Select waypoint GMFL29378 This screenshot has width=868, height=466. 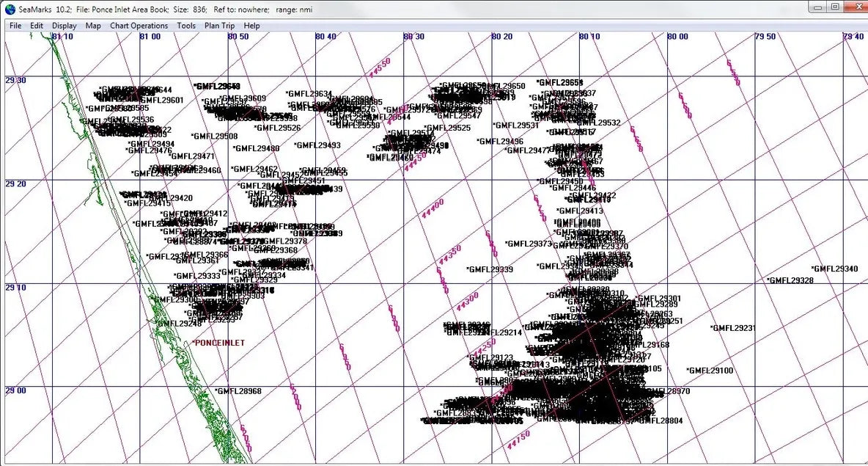pos(285,241)
